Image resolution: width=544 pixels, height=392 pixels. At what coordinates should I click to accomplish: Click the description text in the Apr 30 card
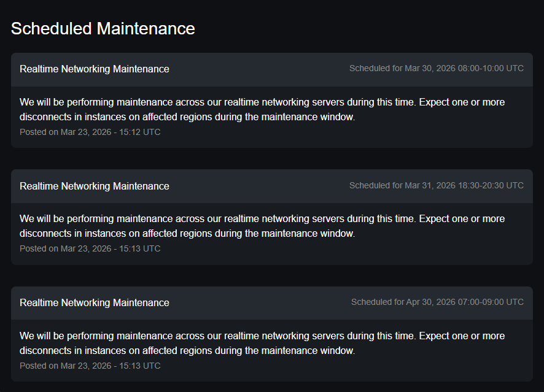tap(262, 343)
